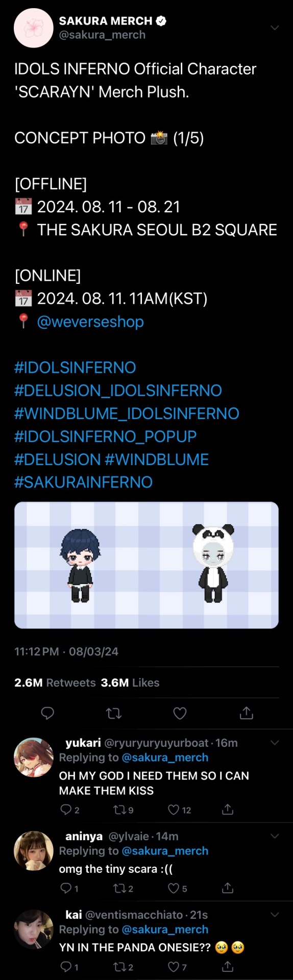Open the #IDOLSINFERNO_POPUP hashtag
Screen dimensions: 293x980
coord(106,436)
